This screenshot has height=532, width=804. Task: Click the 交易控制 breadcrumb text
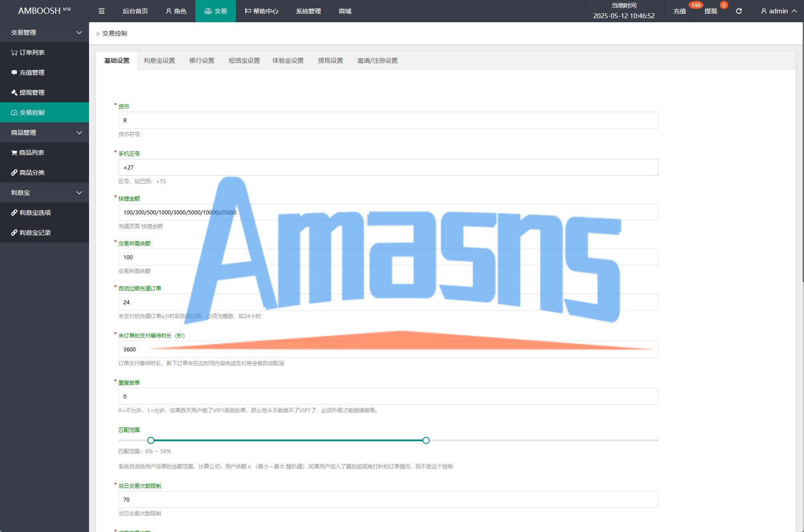coord(115,33)
